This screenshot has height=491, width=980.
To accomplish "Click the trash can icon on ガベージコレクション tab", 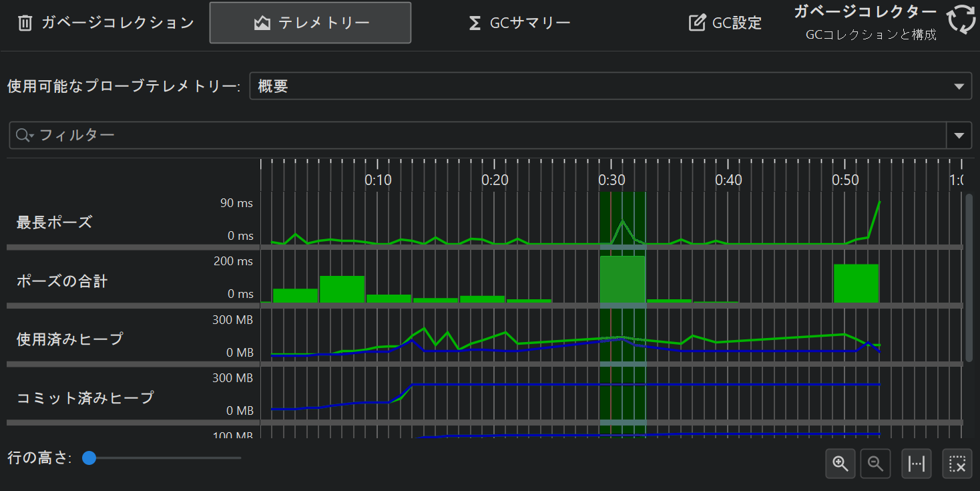I will tap(25, 23).
